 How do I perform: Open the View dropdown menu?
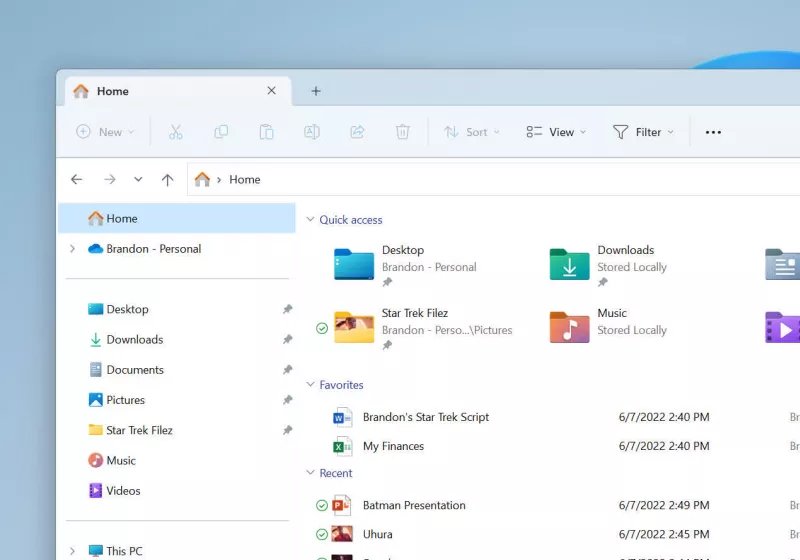[556, 132]
